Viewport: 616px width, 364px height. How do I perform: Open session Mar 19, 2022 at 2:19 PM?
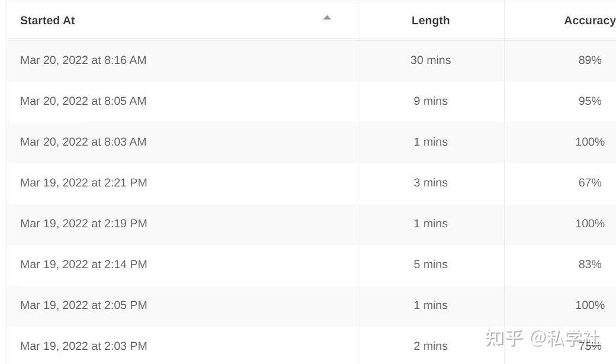(84, 223)
